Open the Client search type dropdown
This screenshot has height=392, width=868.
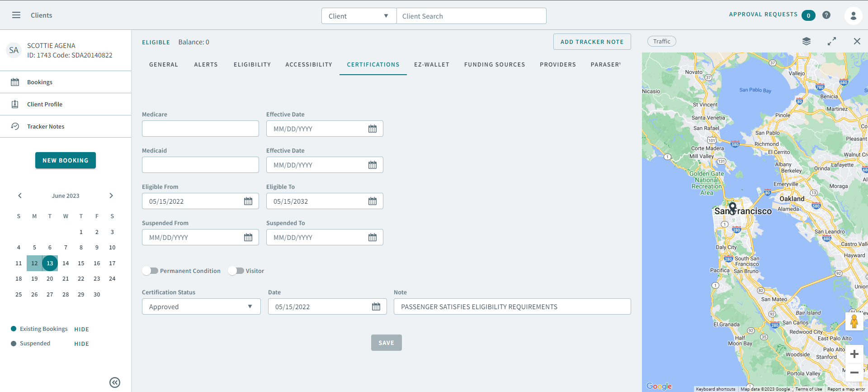[359, 16]
